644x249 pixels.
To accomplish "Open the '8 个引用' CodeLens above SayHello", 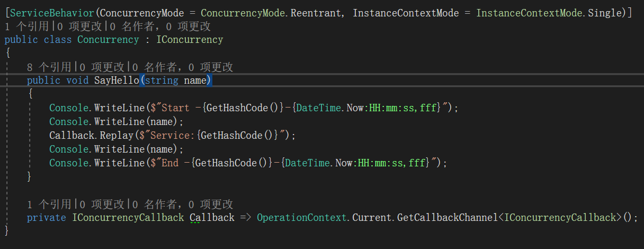I will pos(49,67).
